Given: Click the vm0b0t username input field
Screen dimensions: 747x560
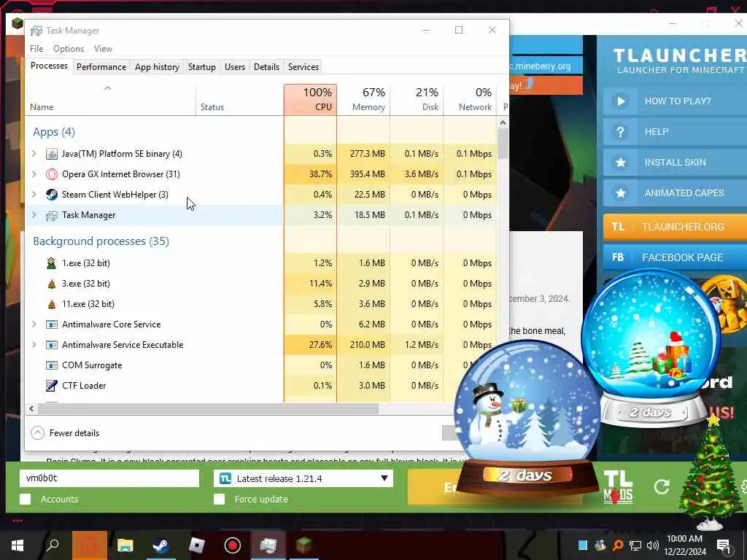Looking at the screenshot, I should [109, 478].
